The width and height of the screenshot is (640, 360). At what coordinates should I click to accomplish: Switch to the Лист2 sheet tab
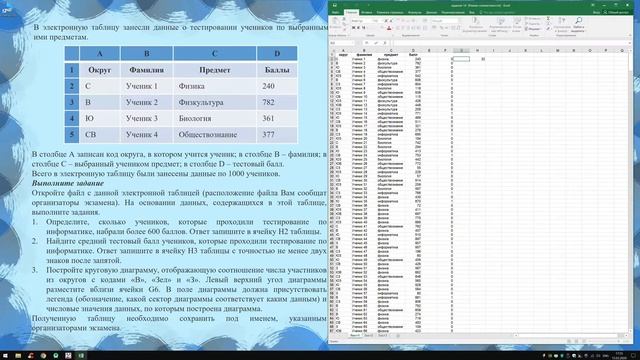(369, 336)
